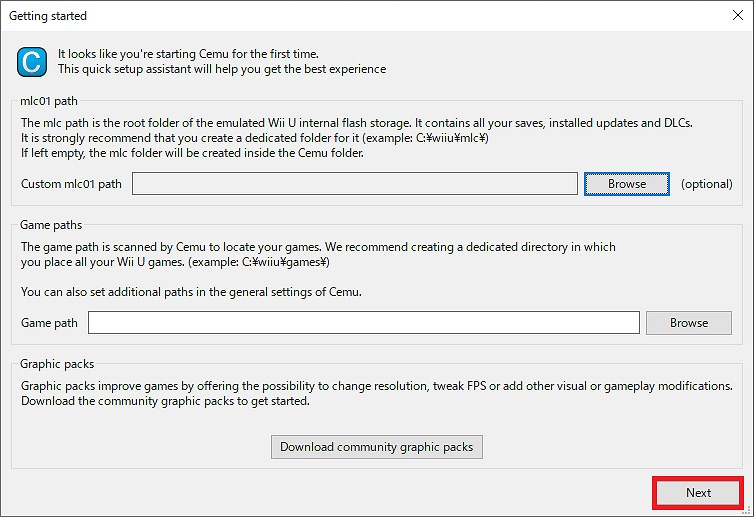Click 'you place all your Wii U games' line

175,262
